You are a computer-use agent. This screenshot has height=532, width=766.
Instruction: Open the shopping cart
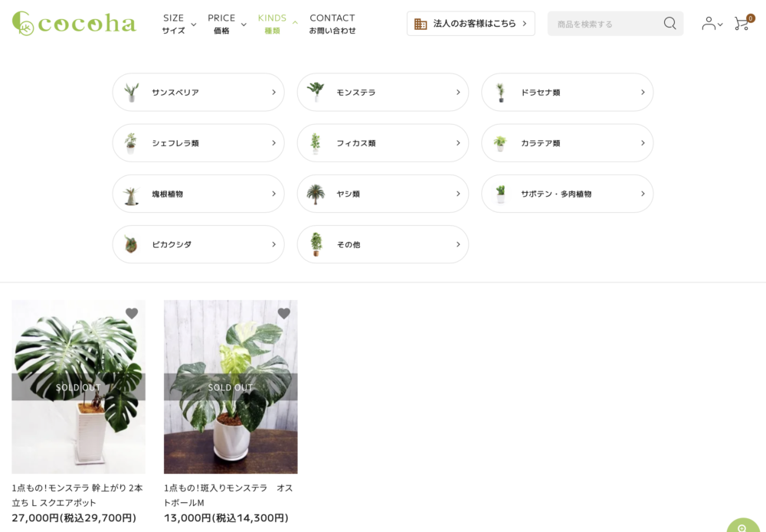pos(741,24)
